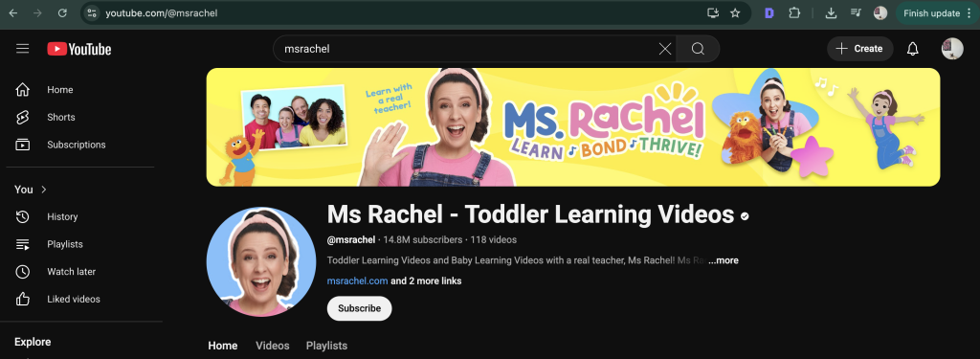This screenshot has height=359, width=980.
Task: Show the and 2 more links
Action: (426, 280)
